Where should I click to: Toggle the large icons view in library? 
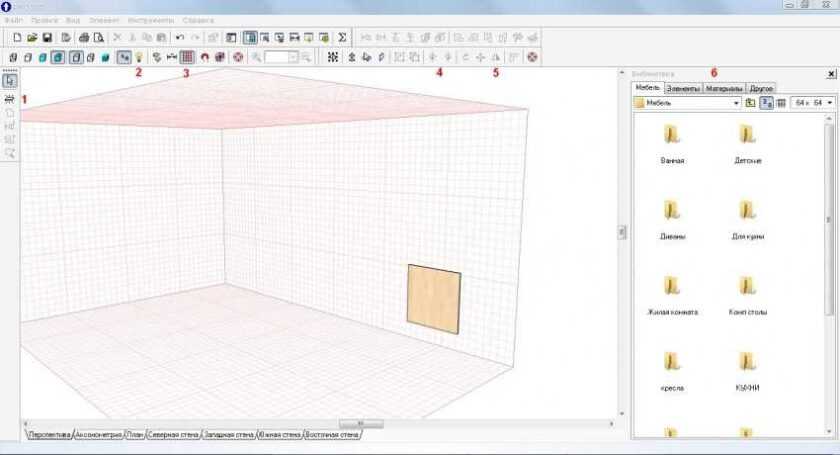766,103
